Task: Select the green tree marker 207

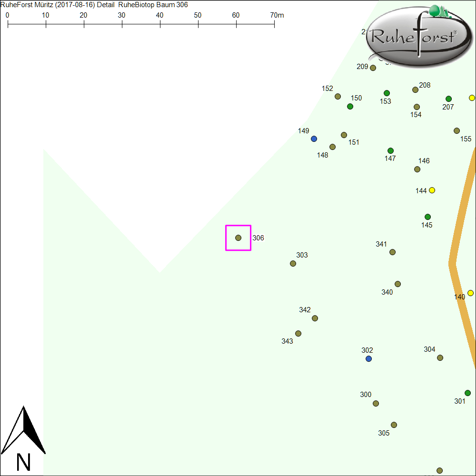Action: click(x=448, y=99)
